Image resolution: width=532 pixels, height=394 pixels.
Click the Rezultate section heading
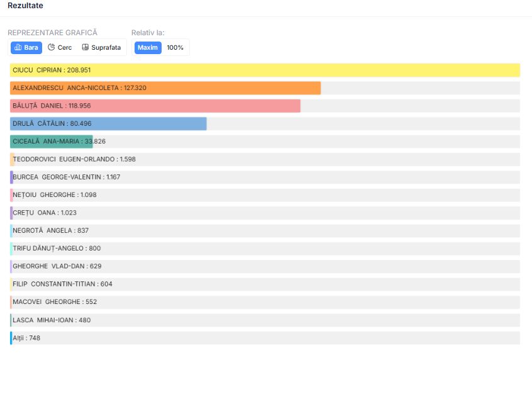(25, 6)
